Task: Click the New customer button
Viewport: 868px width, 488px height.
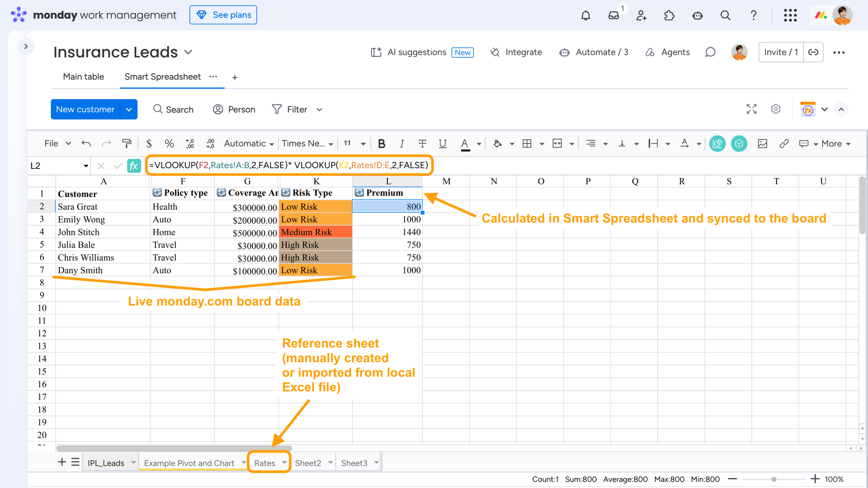Action: [85, 109]
